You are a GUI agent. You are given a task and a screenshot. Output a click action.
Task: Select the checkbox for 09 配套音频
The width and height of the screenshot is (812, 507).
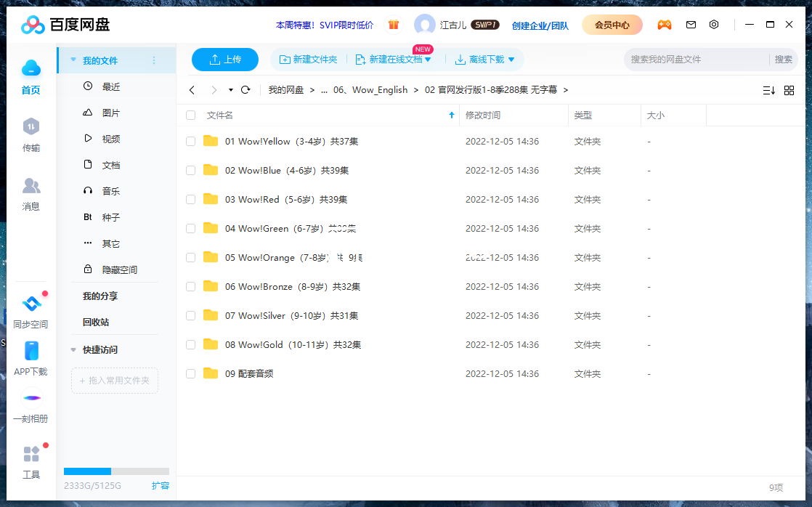point(190,373)
